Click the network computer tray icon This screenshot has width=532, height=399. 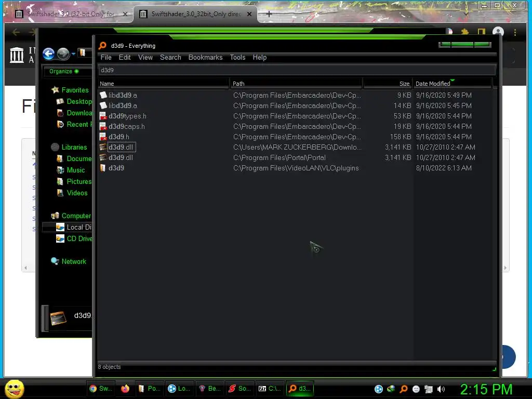(x=429, y=389)
